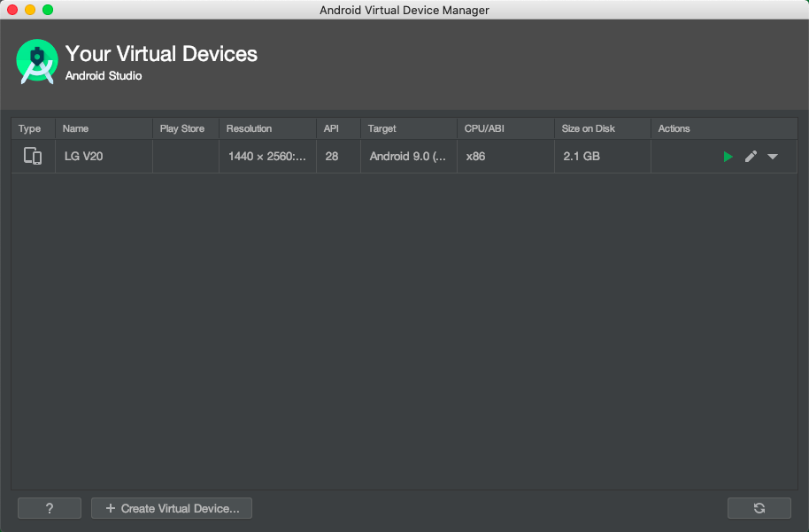
Task: Sort by the Size on Disk column header
Action: [603, 128]
